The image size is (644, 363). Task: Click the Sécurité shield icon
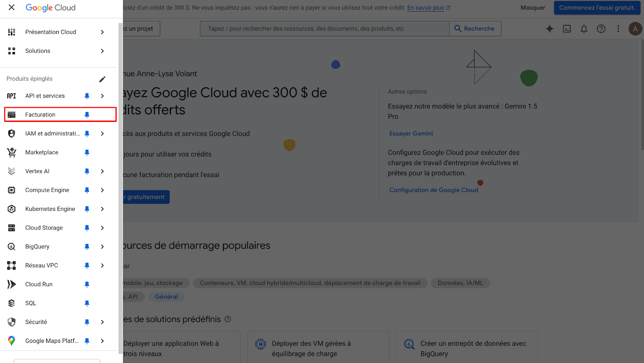point(12,322)
